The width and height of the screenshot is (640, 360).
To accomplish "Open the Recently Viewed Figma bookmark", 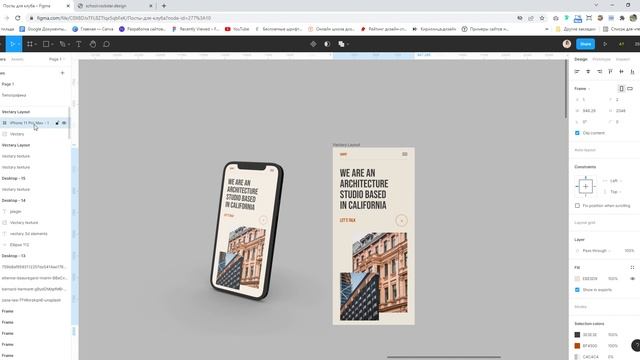I will coord(197,29).
